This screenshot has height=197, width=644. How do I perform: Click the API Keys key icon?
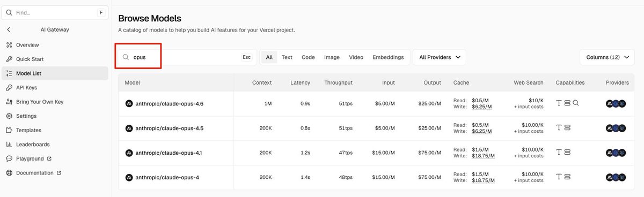pos(9,87)
